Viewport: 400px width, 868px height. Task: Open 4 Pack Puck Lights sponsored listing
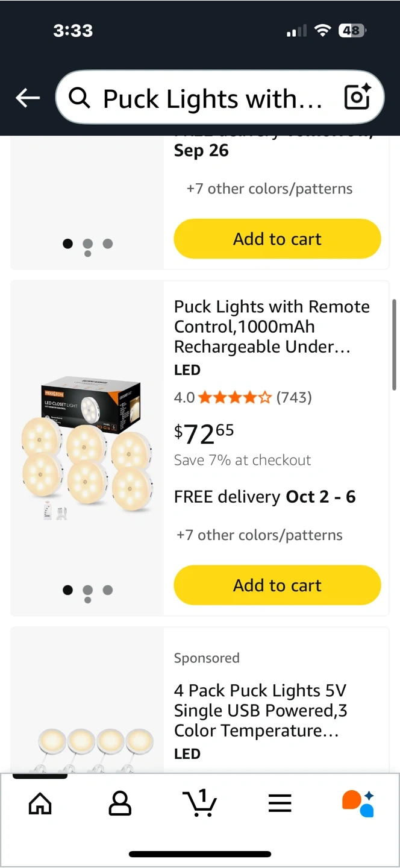coord(260,711)
